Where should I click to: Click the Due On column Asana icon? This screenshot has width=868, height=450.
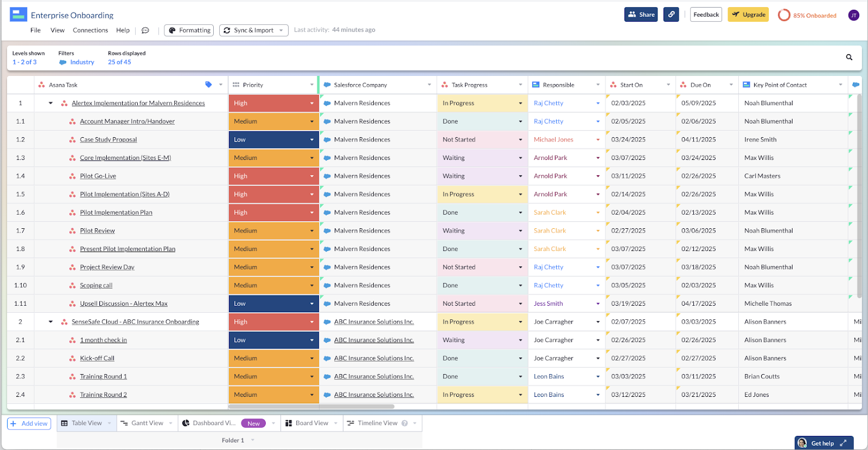pos(684,85)
